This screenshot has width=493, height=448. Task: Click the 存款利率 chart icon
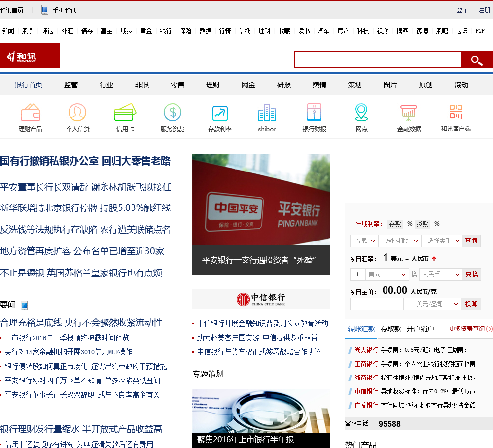(x=220, y=113)
